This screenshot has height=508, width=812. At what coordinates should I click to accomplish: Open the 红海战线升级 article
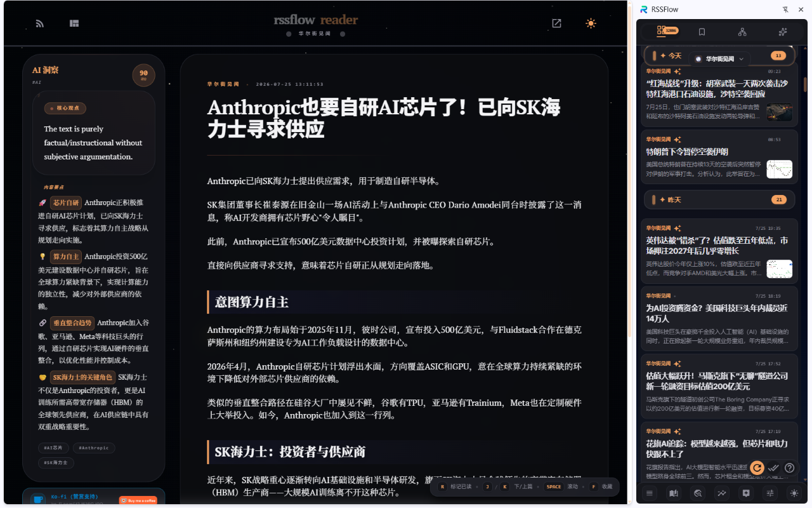[x=719, y=95]
